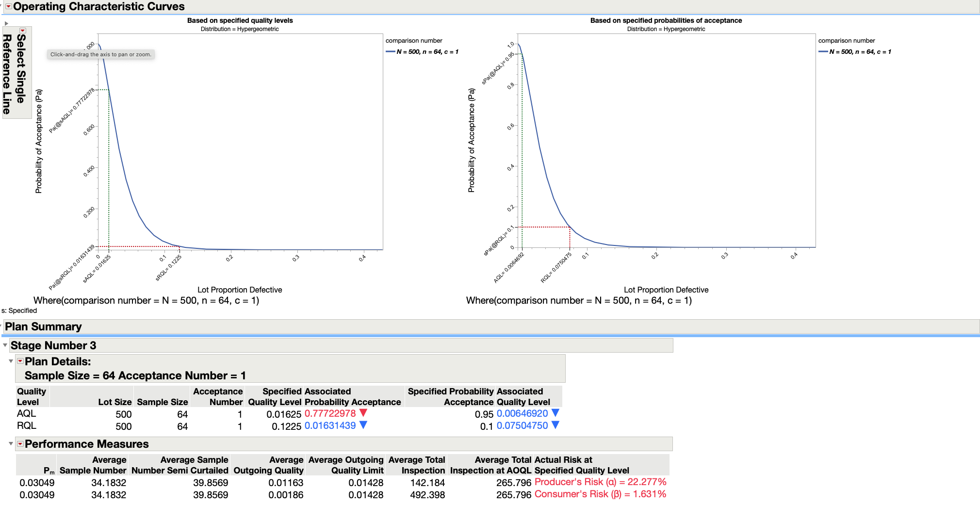This screenshot has height=505, width=980.
Task: Expand the small gray arrow above the sidebar
Action: pos(7,22)
